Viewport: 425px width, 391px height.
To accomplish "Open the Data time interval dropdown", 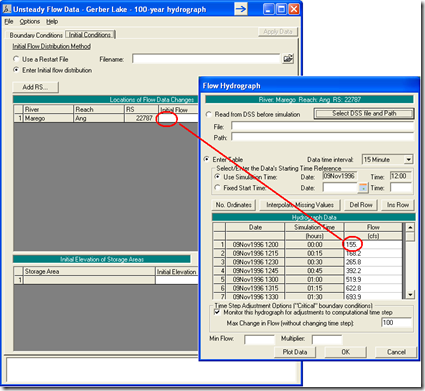I will (x=409, y=160).
